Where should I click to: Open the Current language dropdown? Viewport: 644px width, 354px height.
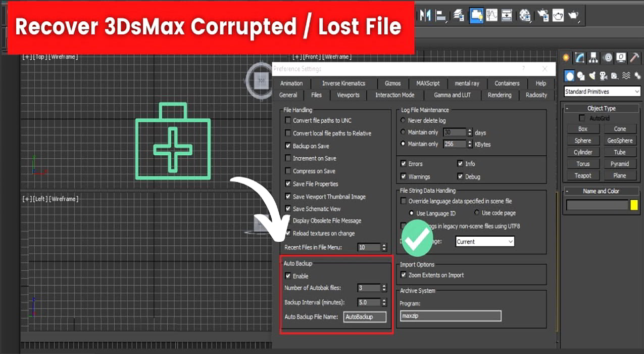(485, 242)
